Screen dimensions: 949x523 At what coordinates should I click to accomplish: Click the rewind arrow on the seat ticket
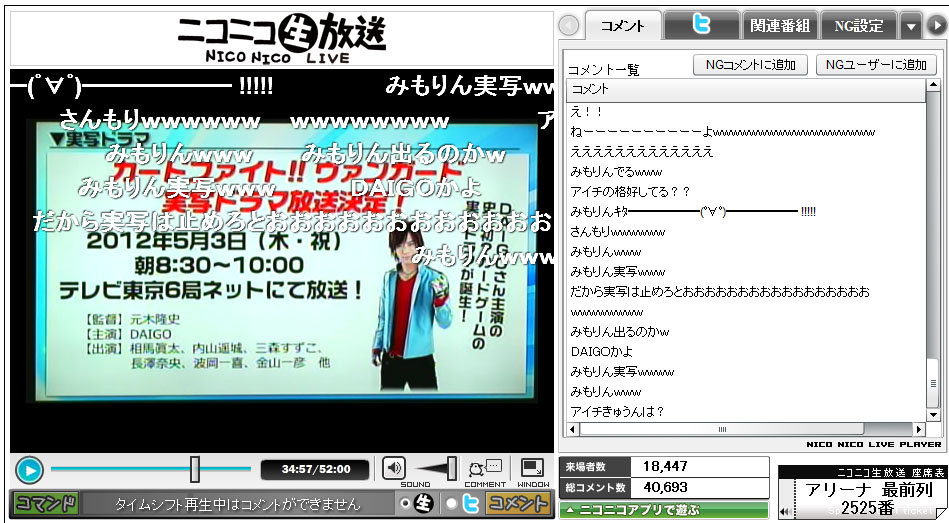point(785,512)
